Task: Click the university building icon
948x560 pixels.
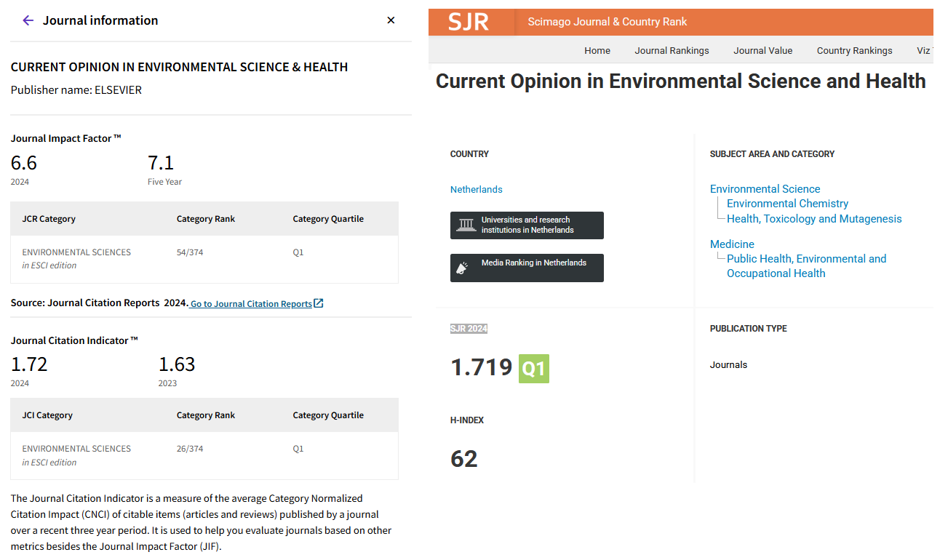Action: 465,225
